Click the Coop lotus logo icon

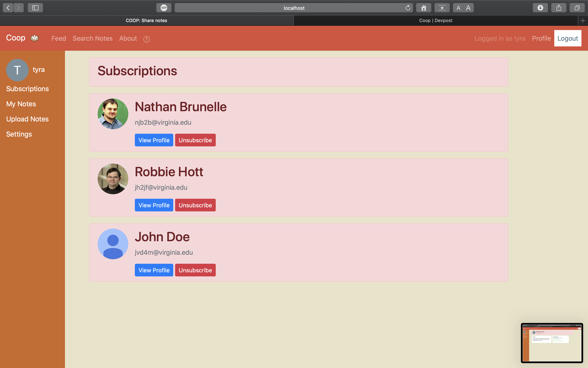[x=34, y=38]
